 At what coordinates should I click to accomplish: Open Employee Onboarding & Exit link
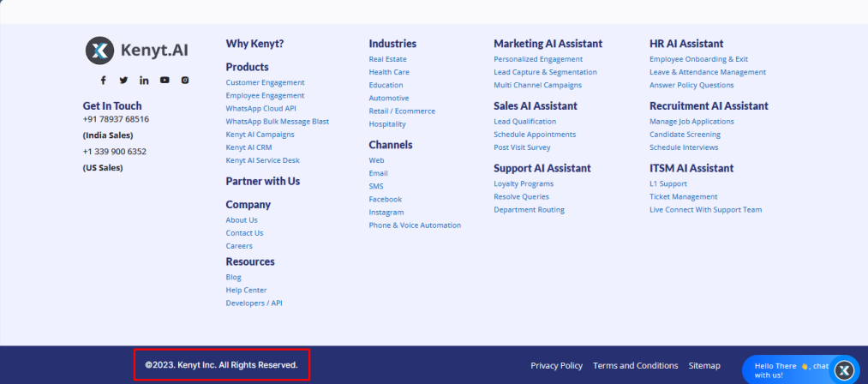[x=698, y=59]
